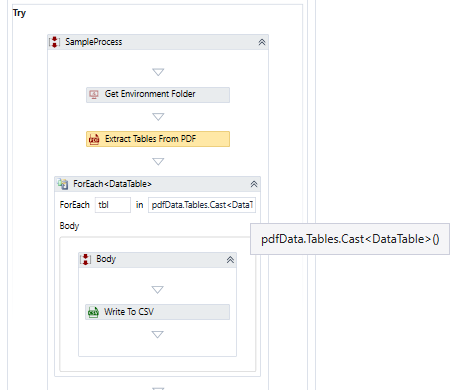Click the Body label under ForEach
The image size is (469, 390).
tap(69, 226)
